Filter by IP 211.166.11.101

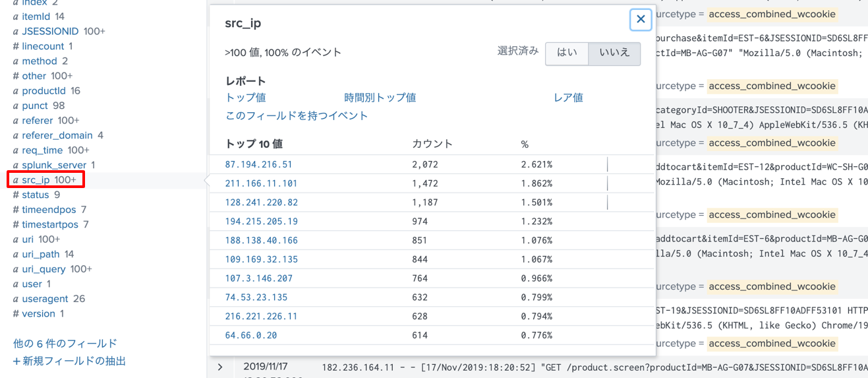261,183
